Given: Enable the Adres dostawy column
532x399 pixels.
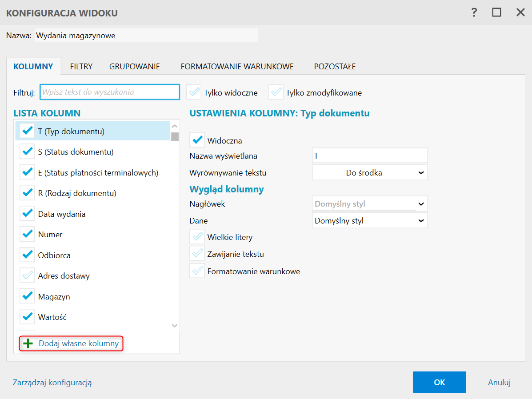Looking at the screenshot, I should pyautogui.click(x=27, y=275).
